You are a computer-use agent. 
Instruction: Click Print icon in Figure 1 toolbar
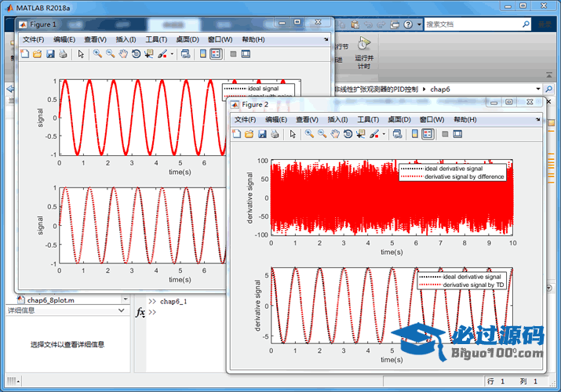(x=63, y=54)
